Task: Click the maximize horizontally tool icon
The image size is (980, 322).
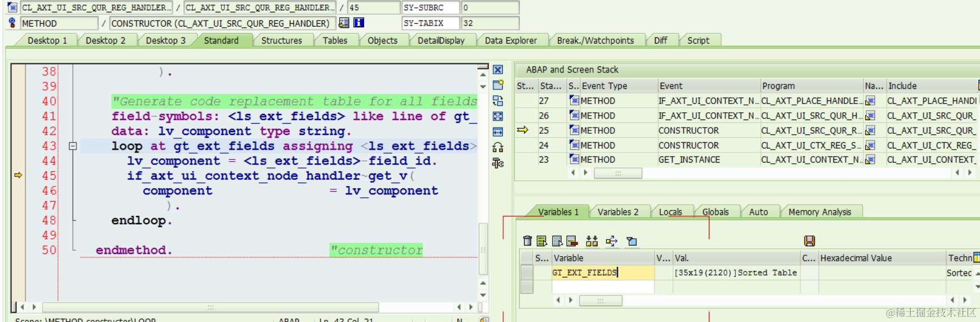Action: [x=498, y=132]
